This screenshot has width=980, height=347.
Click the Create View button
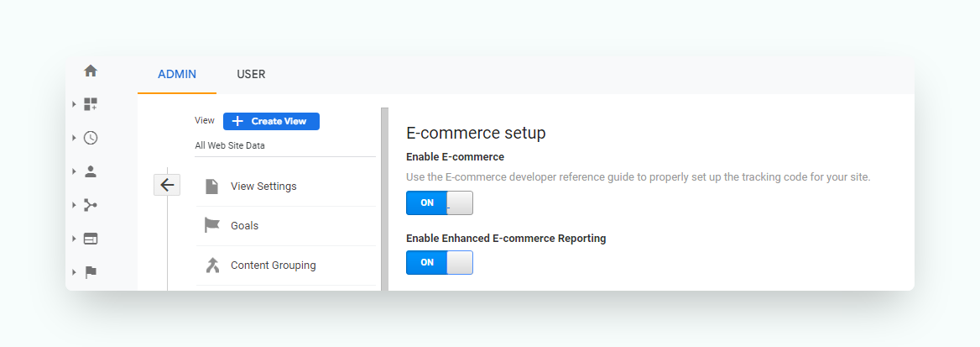click(x=271, y=122)
